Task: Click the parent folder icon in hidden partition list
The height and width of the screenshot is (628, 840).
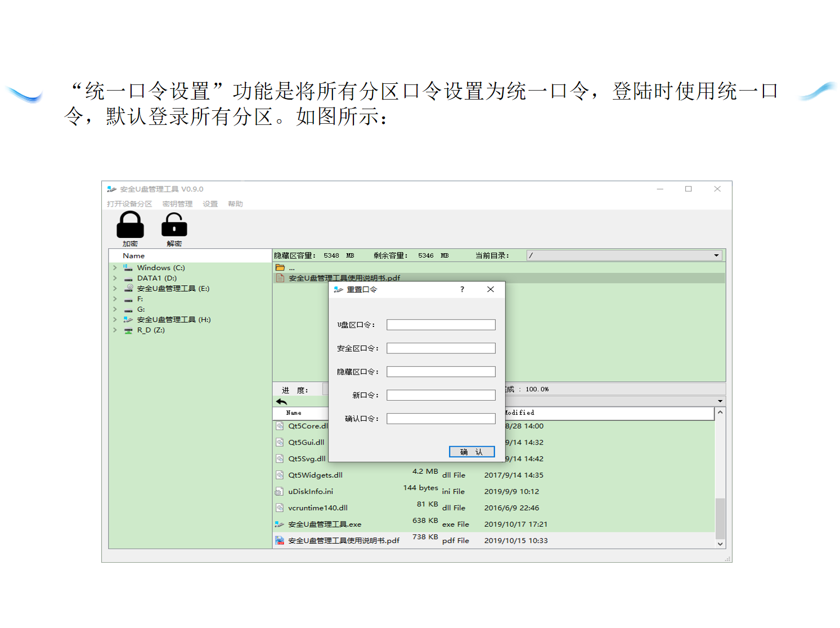Action: [x=280, y=268]
